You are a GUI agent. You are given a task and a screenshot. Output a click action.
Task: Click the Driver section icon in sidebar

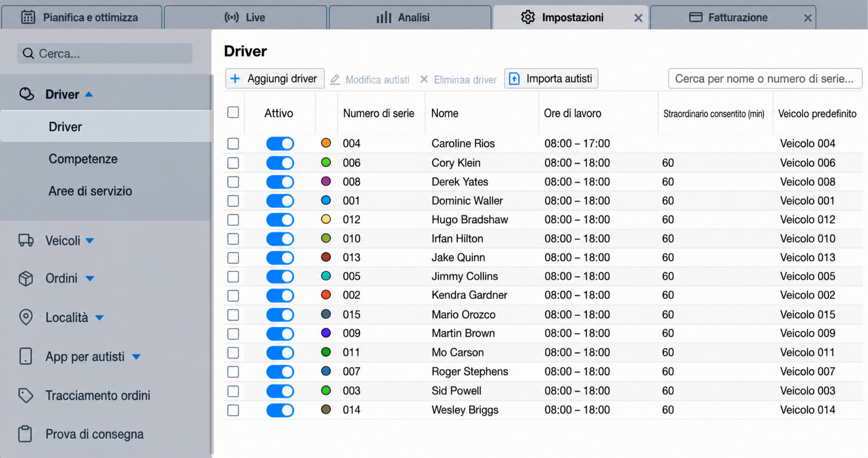(x=27, y=94)
